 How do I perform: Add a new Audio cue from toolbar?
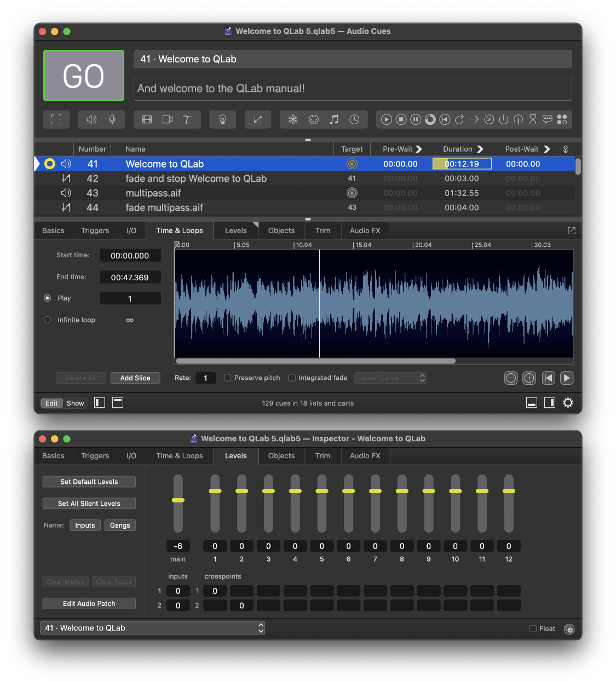click(91, 119)
